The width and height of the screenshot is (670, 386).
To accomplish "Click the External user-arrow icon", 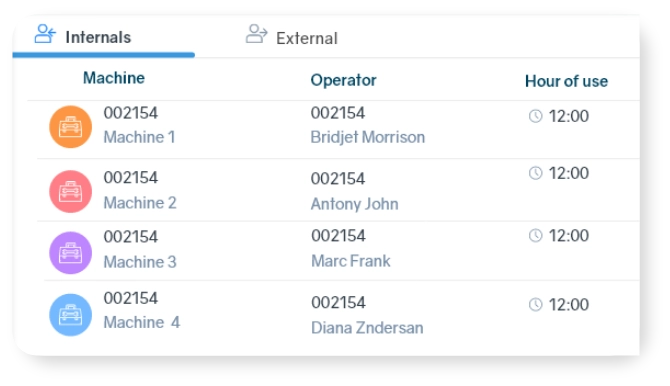I will pos(256,34).
